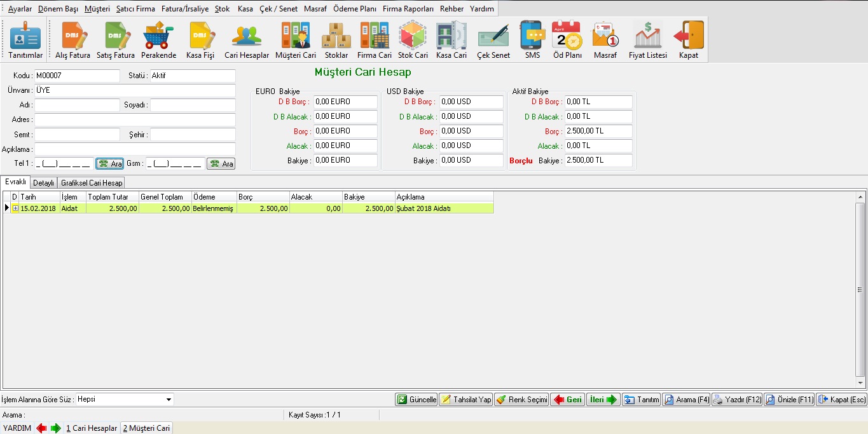Image resolution: width=868 pixels, height=434 pixels.
Task: Open the Fiyat Listesi icon
Action: (x=647, y=40)
